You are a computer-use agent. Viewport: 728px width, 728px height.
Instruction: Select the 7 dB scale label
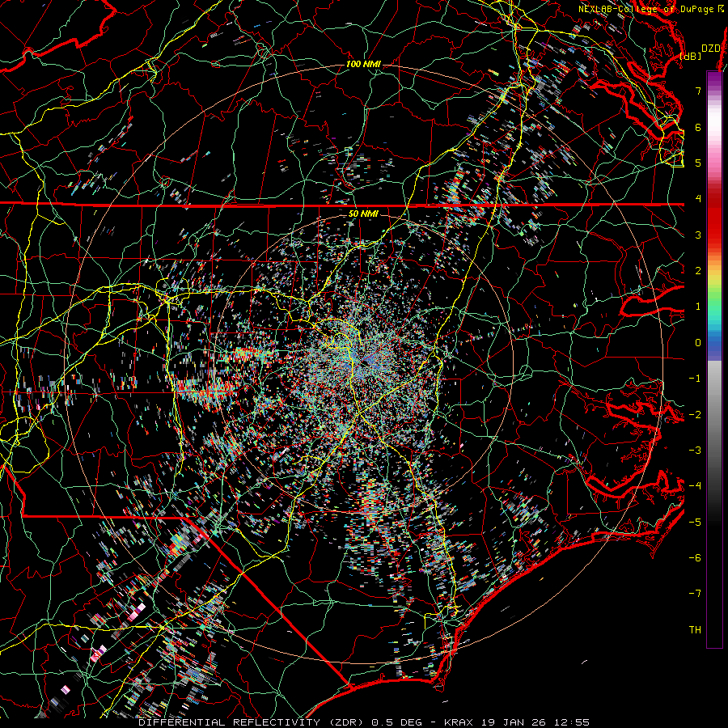tap(698, 91)
